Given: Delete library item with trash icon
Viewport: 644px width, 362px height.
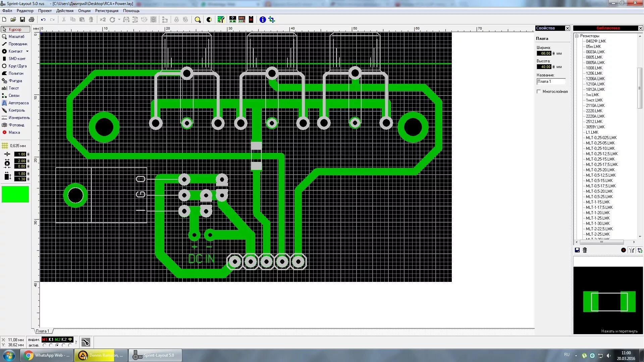Looking at the screenshot, I should (x=585, y=250).
